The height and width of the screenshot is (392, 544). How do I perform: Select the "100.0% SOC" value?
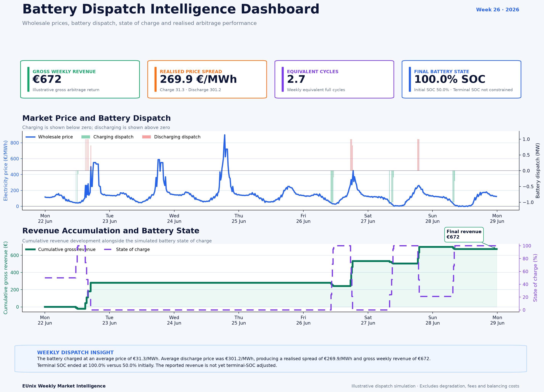click(x=450, y=79)
